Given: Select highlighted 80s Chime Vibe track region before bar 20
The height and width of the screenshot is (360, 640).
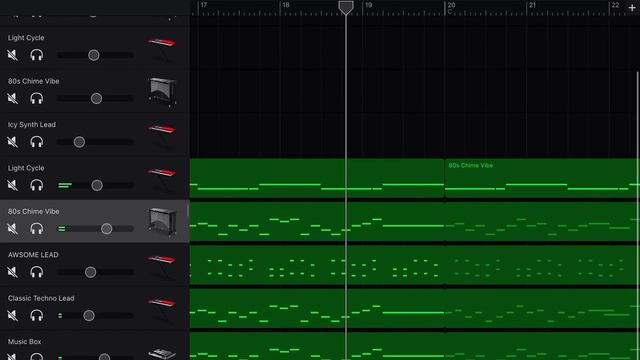Looking at the screenshot, I should point(317,221).
